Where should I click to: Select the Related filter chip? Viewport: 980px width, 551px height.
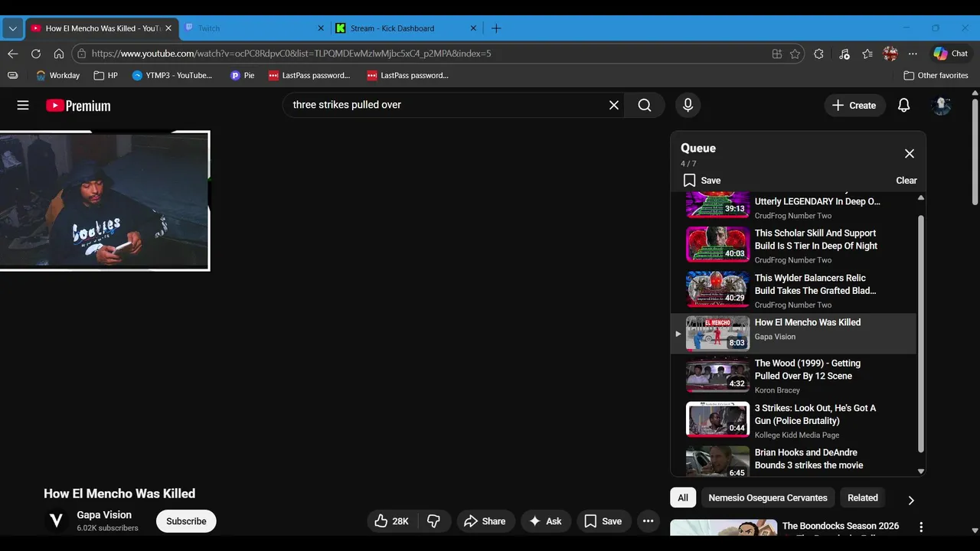[x=863, y=497]
